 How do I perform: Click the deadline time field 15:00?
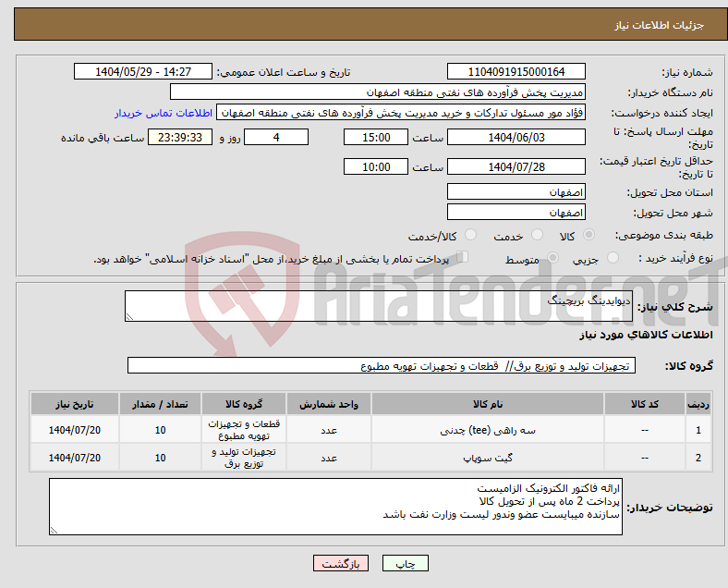click(x=376, y=138)
